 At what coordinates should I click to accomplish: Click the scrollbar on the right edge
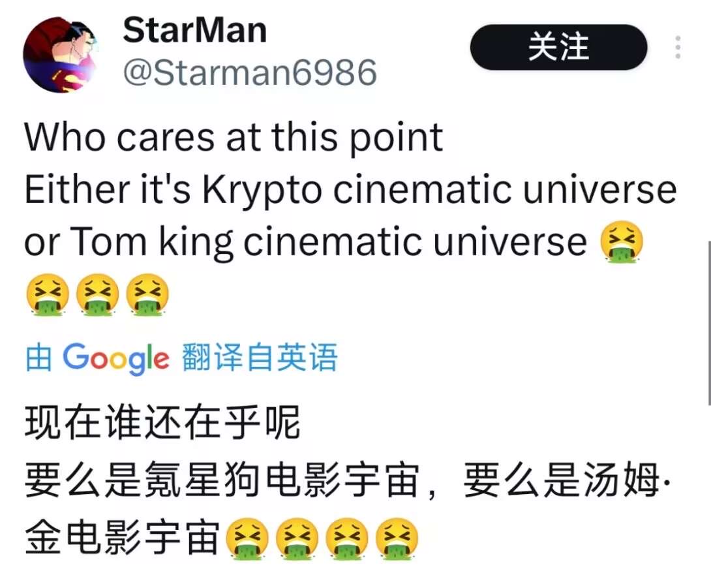pyautogui.click(x=708, y=322)
